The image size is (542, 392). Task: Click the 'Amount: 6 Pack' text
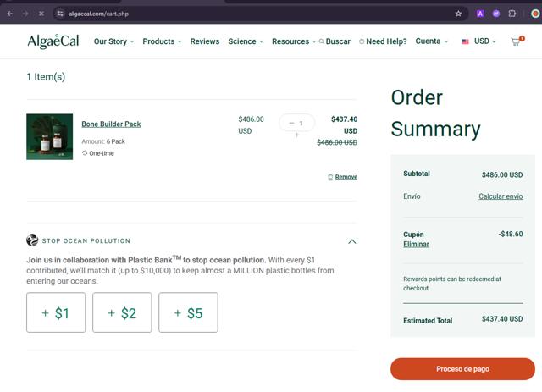pyautogui.click(x=103, y=141)
